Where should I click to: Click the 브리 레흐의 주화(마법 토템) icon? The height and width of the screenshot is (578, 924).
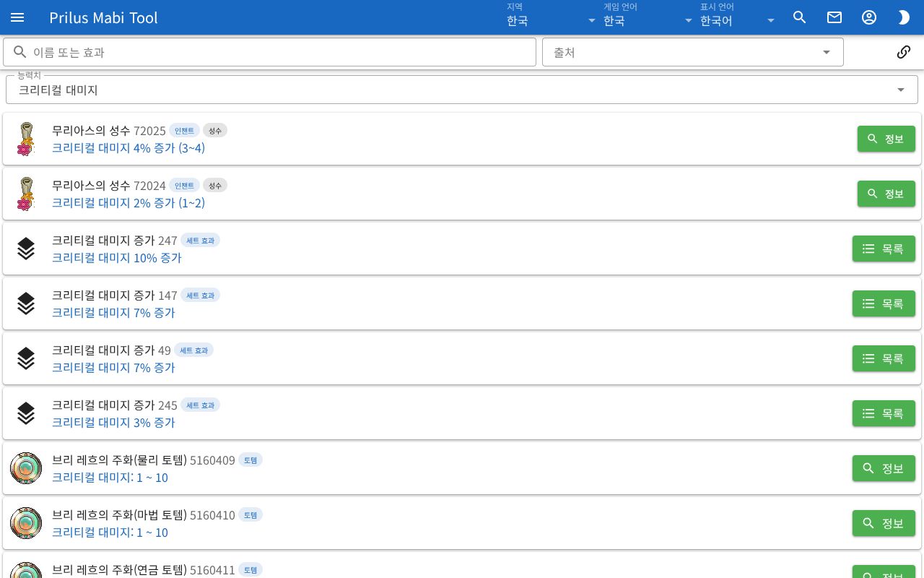click(x=26, y=523)
